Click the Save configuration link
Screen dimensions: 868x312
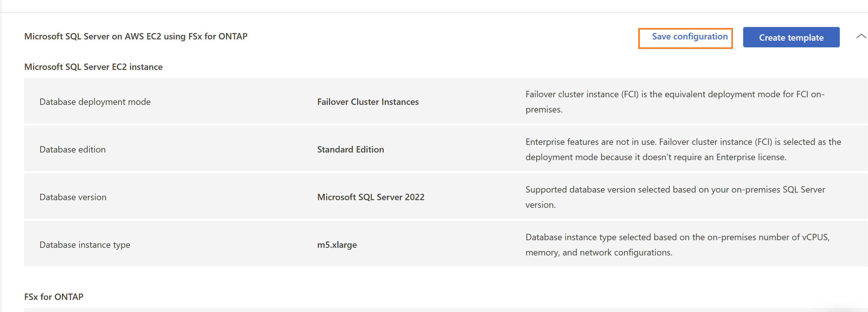point(690,37)
